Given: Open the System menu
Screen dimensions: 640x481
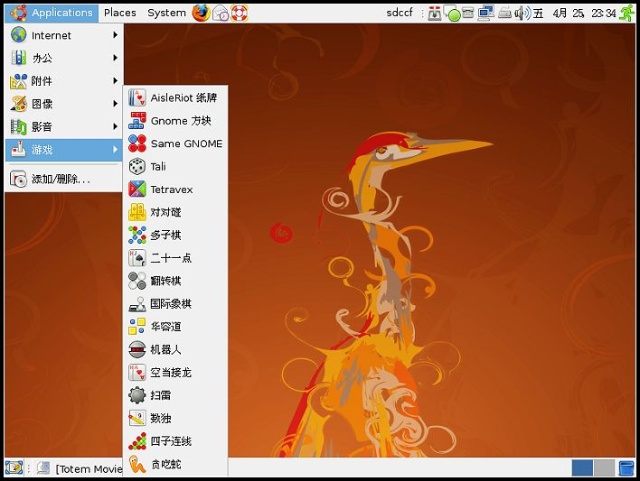Looking at the screenshot, I should click(167, 13).
